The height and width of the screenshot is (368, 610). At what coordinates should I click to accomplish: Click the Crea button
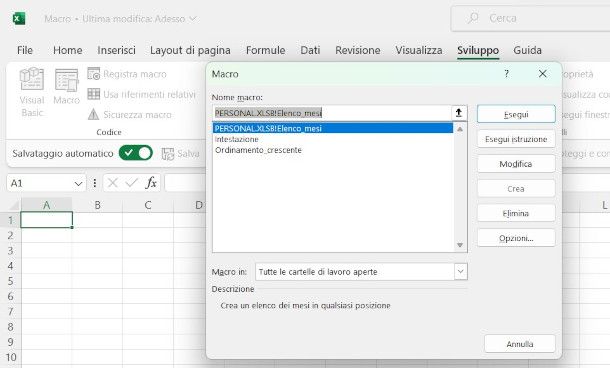point(516,189)
